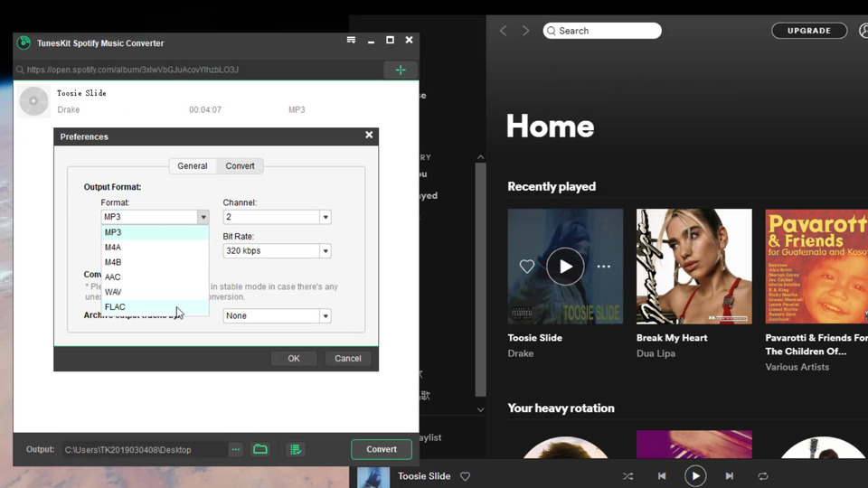Select WAV from the format list
The width and height of the screenshot is (868, 488).
point(155,292)
